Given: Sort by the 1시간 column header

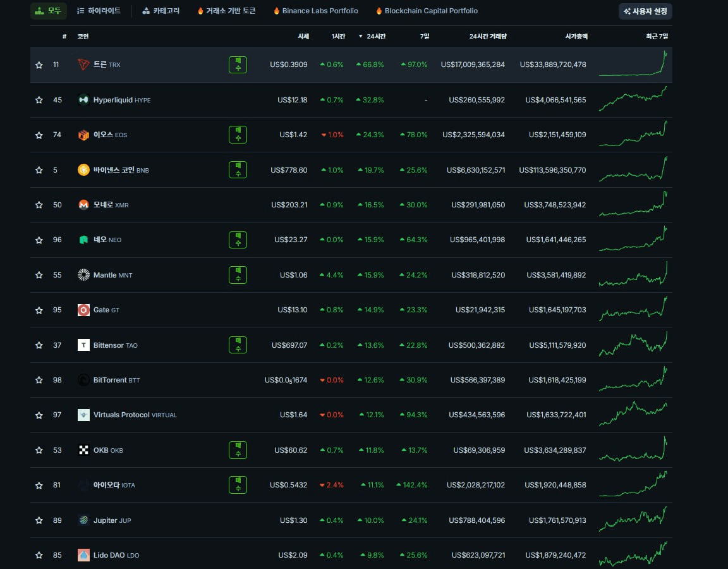Looking at the screenshot, I should (338, 36).
